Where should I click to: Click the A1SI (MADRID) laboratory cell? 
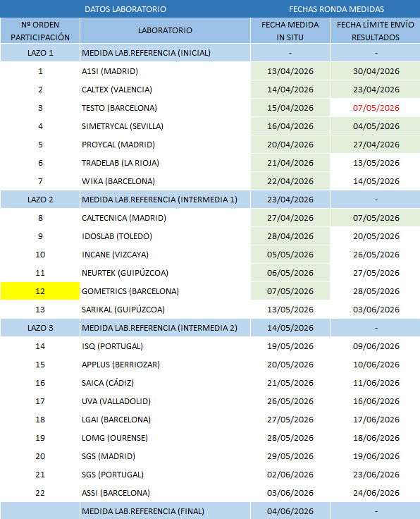(165, 71)
